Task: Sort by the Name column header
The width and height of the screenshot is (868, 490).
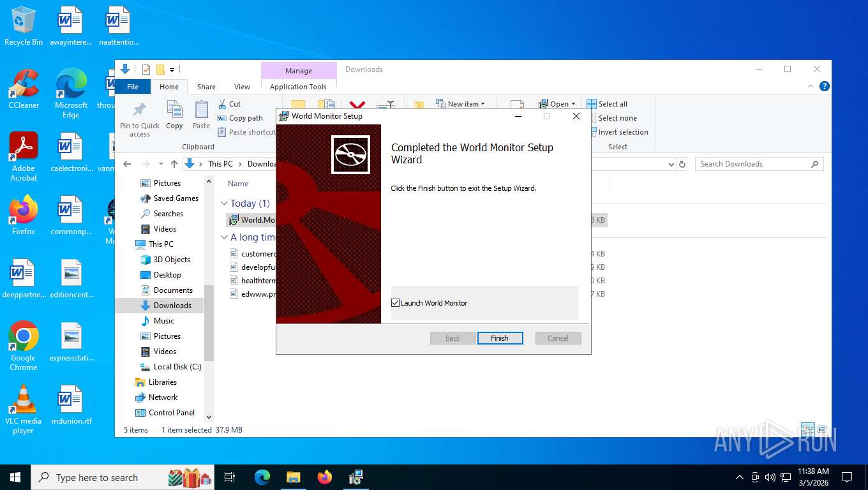Action: (238, 183)
